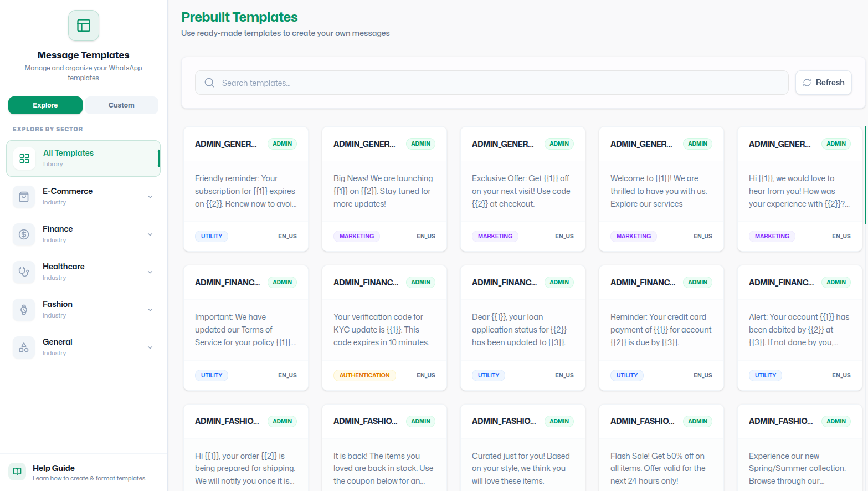Click the Healthcare stethoscope icon
Viewport: 868px width, 491px height.
pos(24,272)
